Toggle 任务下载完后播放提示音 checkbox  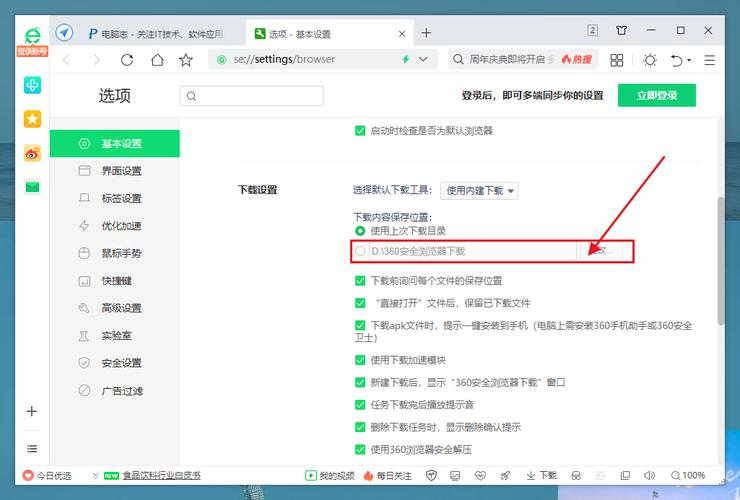pyautogui.click(x=360, y=405)
